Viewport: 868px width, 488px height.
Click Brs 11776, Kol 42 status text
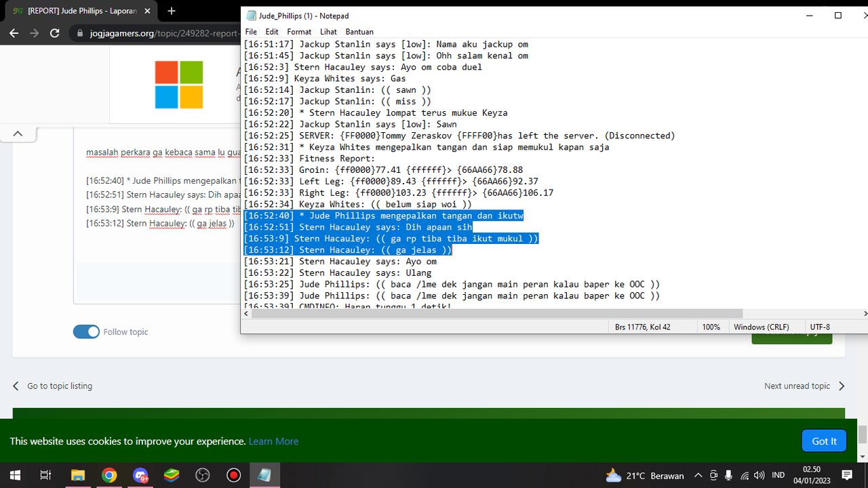643,327
